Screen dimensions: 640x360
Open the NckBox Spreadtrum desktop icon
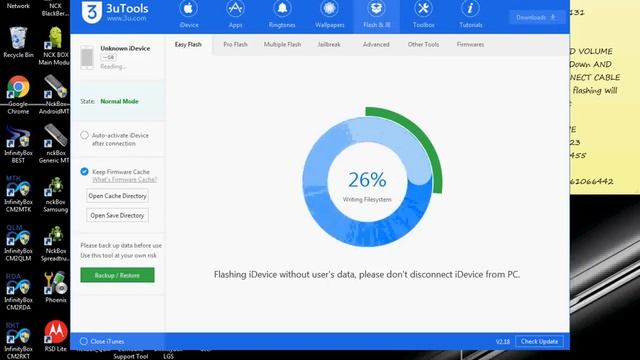(55, 242)
